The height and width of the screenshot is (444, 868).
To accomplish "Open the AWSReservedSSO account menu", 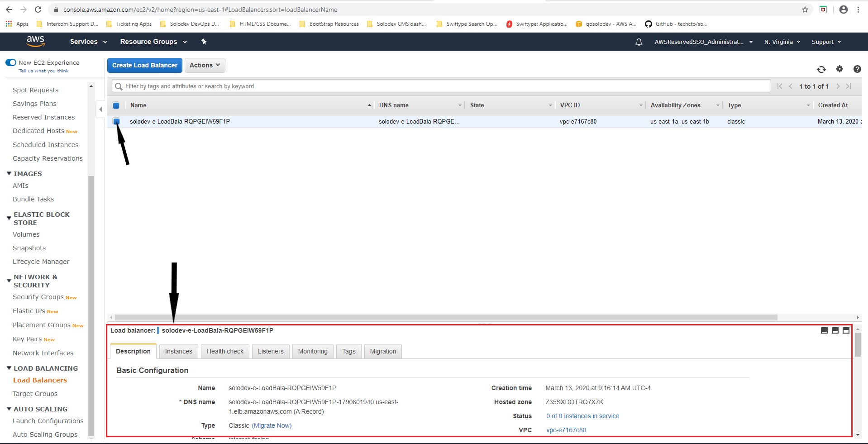I will [703, 42].
